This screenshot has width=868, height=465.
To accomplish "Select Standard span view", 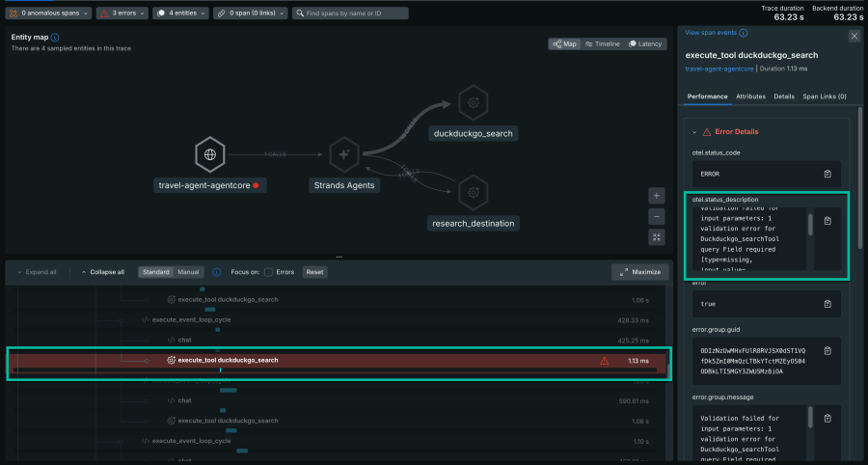I will (x=155, y=272).
